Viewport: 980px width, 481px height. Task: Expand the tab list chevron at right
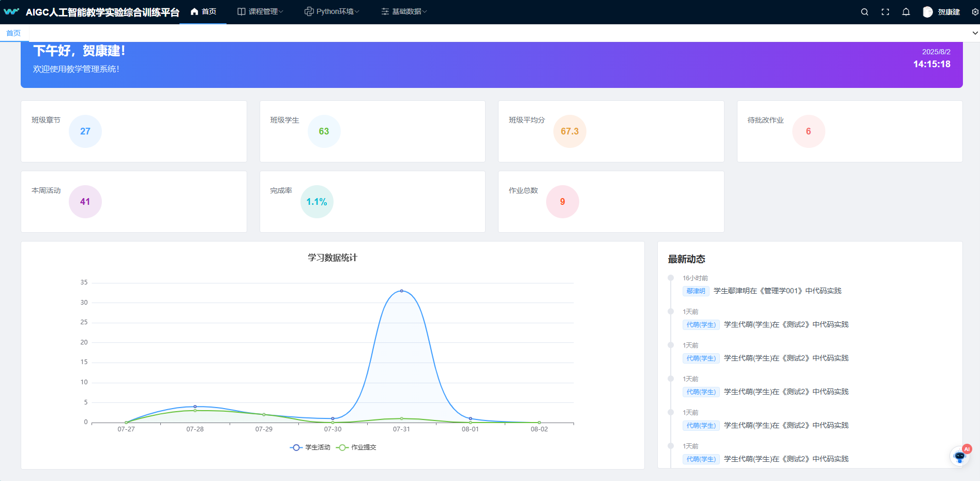(975, 33)
